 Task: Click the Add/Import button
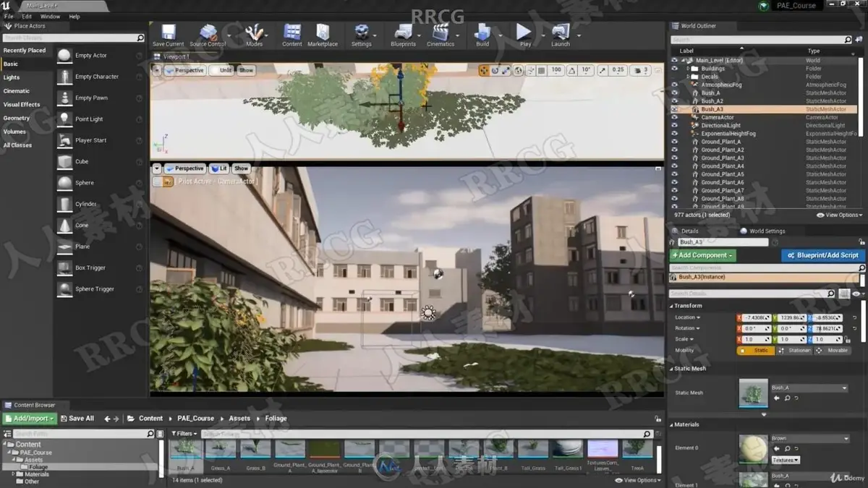[30, 419]
